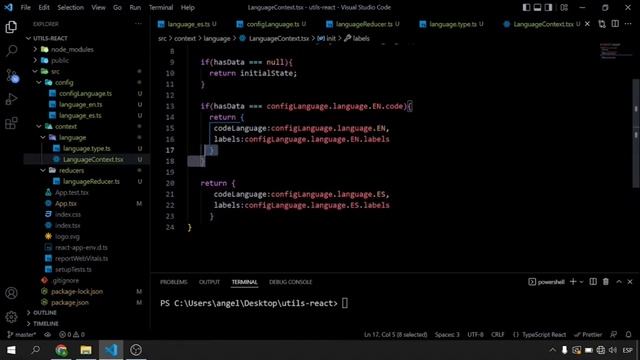Split the terminal
Screen dimensions: 640x360
click(593, 282)
